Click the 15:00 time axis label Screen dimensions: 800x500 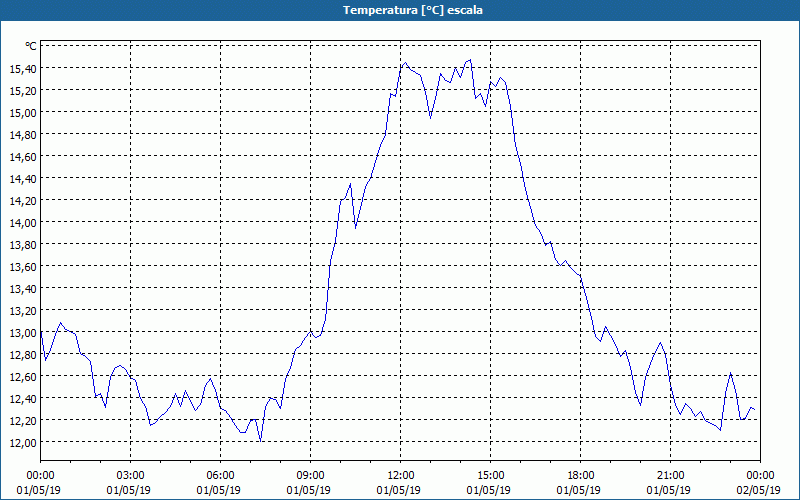490,476
